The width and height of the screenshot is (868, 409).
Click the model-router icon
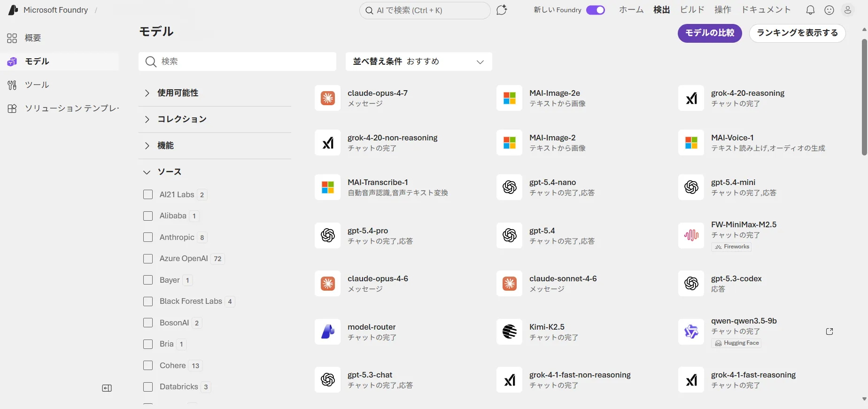[328, 332]
